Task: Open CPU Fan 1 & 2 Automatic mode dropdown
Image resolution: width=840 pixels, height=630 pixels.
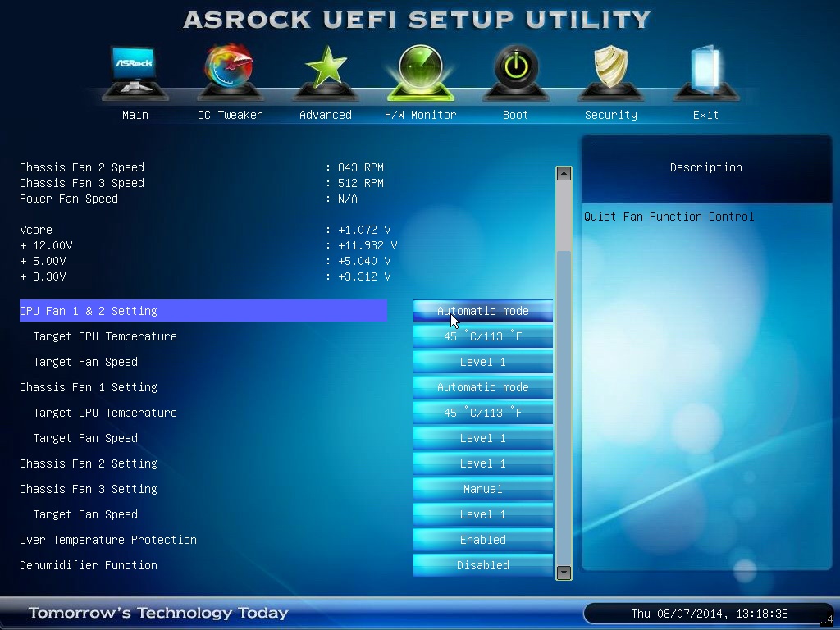Action: point(482,311)
